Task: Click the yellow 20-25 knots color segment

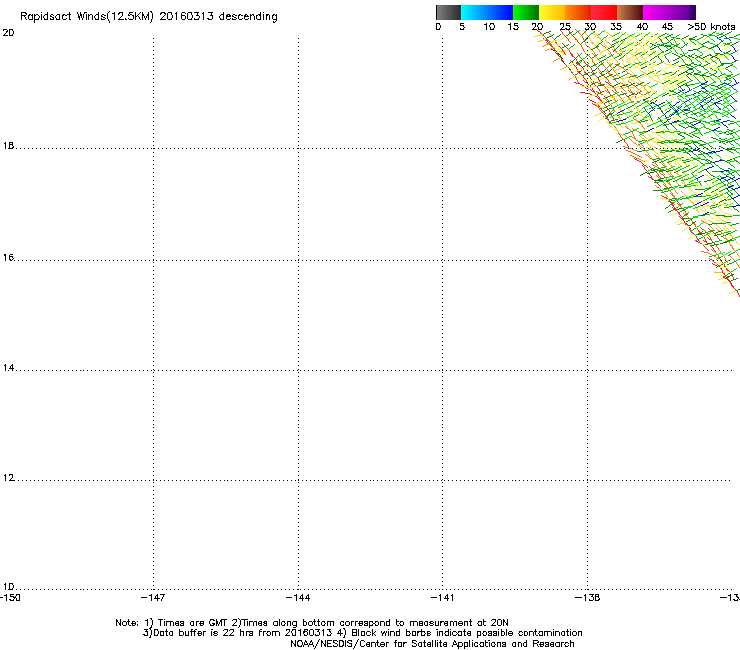Action: [x=552, y=12]
